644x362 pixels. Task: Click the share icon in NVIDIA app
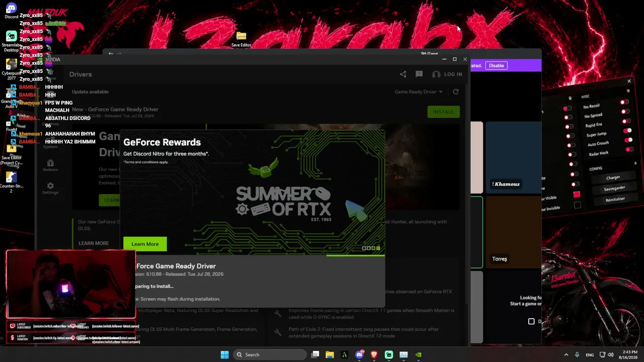(403, 74)
